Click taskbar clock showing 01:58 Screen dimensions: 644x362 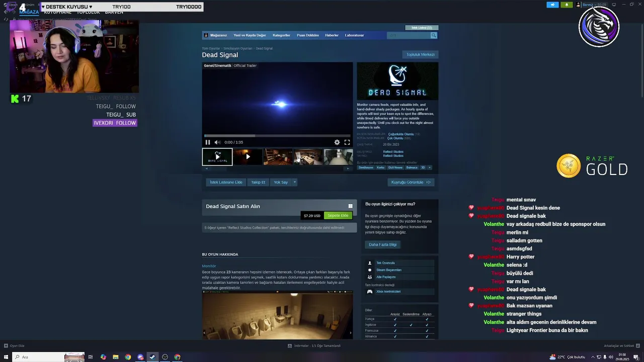pyautogui.click(x=622, y=357)
